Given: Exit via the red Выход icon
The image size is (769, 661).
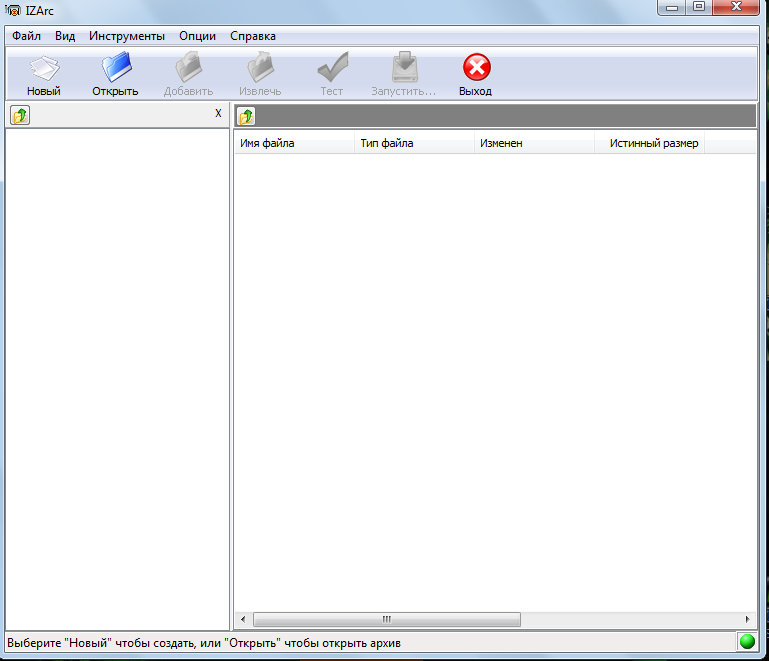Looking at the screenshot, I should 476,67.
